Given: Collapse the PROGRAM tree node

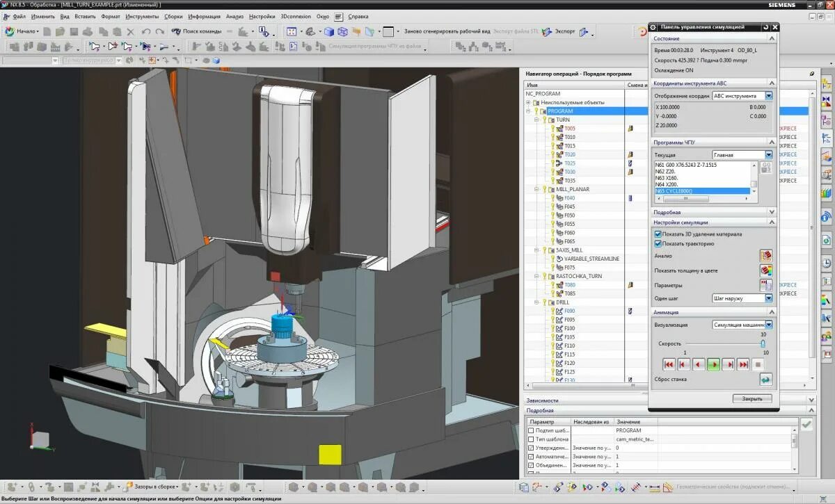Looking at the screenshot, I should click(528, 111).
